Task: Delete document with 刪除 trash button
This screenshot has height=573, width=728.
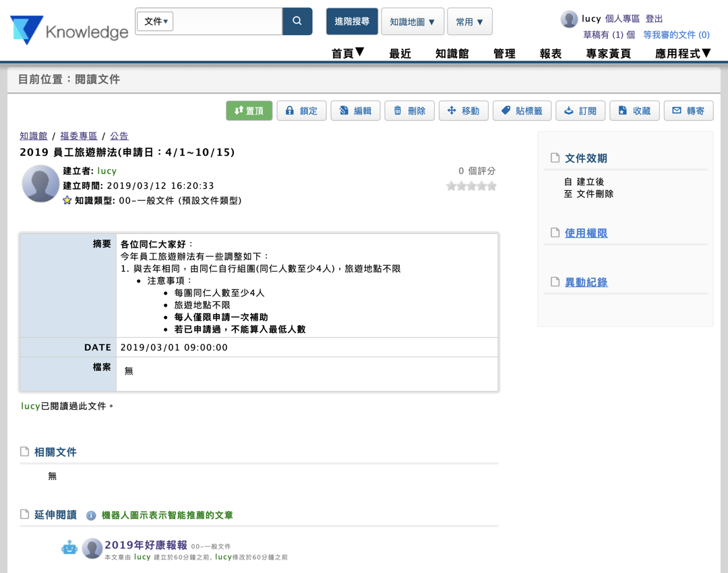Action: [x=409, y=111]
